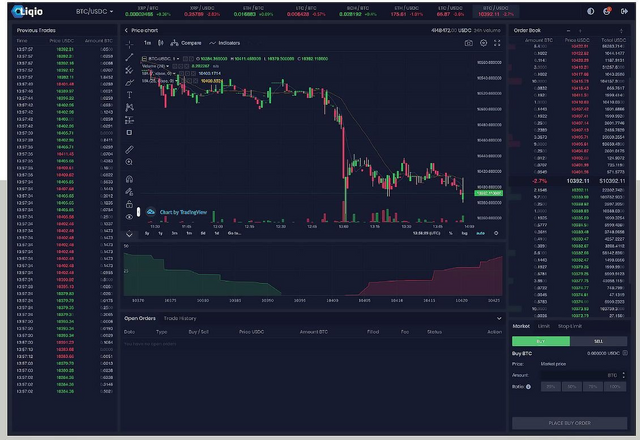Set ratio to 25%
The height and width of the screenshot is (440, 640).
[551, 387]
